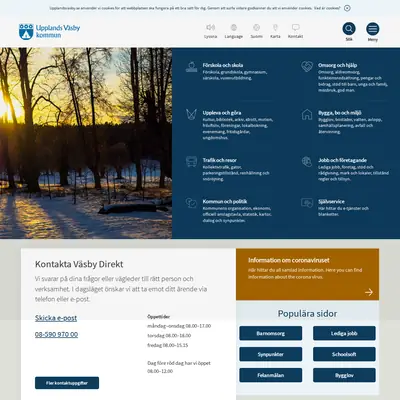Open the Karta map pin icon

(x=275, y=27)
